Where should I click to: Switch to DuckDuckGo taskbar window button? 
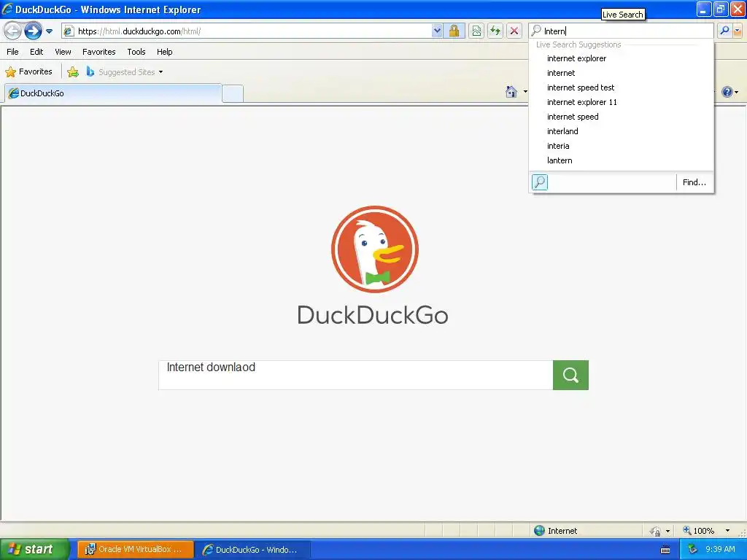[x=253, y=550]
